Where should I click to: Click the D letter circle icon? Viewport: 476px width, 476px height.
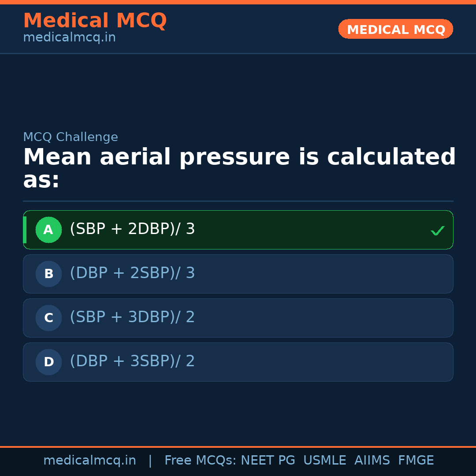click(x=48, y=362)
